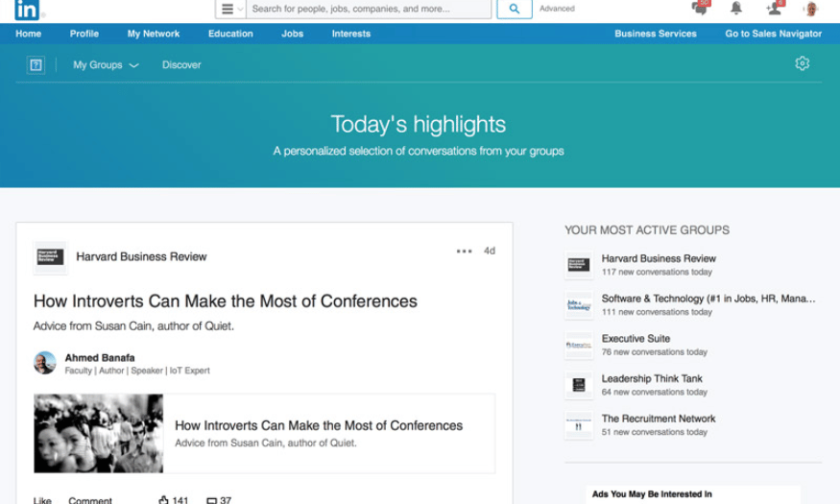Click Comment on the post

pos(90,500)
